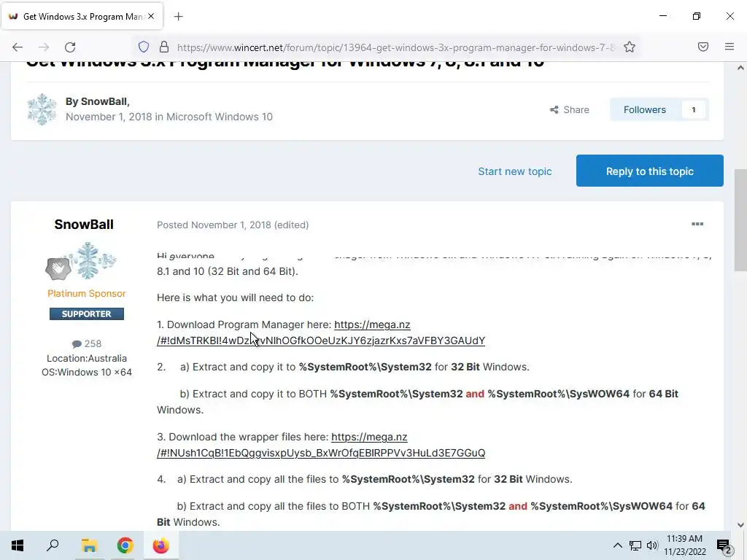
Task: Click the volume speaker tray icon
Action: (x=652, y=545)
